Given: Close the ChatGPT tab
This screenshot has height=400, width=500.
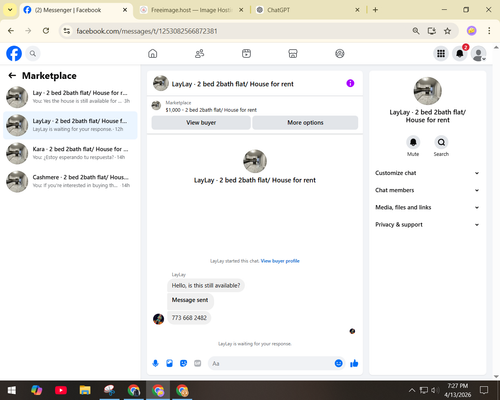Looking at the screenshot, I should click(357, 10).
